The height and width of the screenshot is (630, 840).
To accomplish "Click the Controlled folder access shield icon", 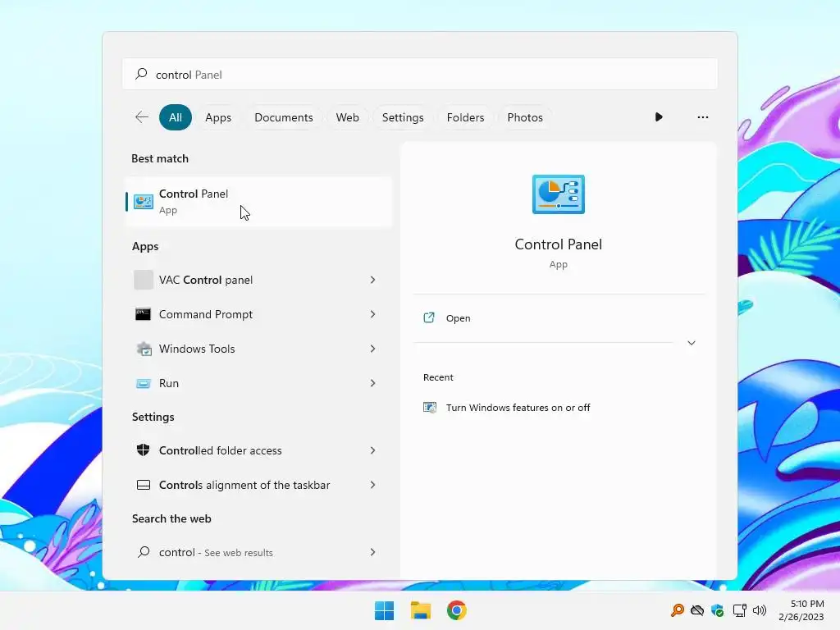I will click(x=143, y=450).
